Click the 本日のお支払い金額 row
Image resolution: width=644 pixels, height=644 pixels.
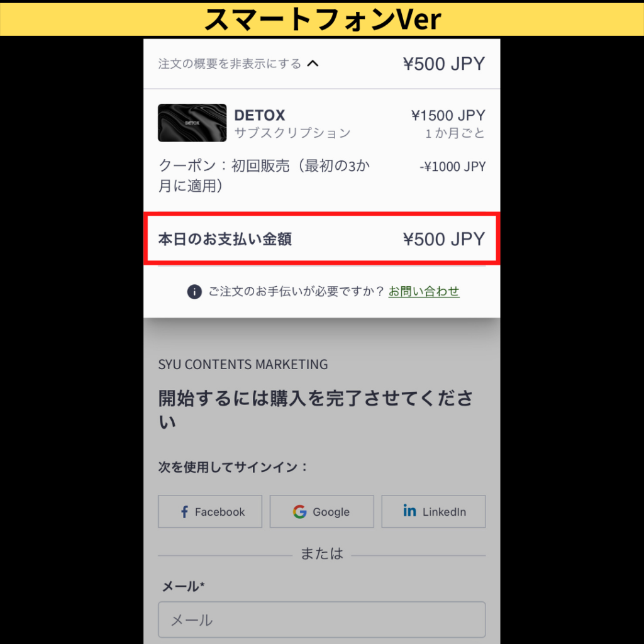point(321,239)
